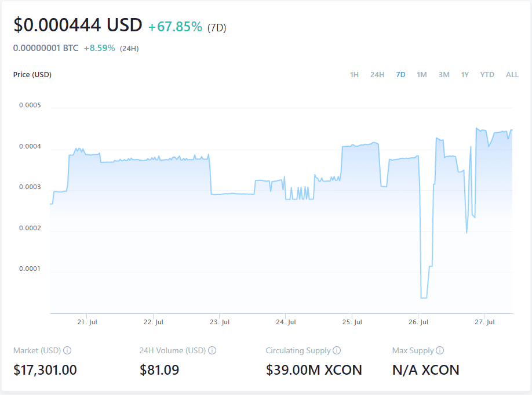View the 3M price history

pyautogui.click(x=443, y=74)
